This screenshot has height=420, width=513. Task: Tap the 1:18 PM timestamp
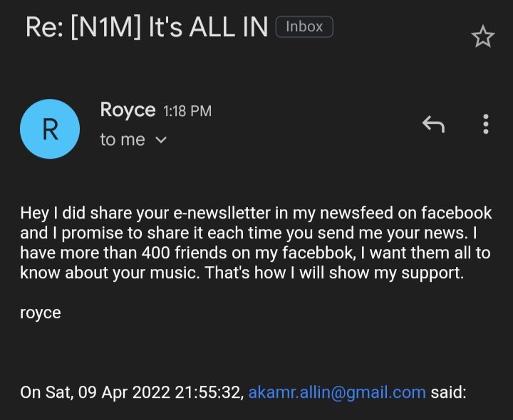pyautogui.click(x=187, y=111)
